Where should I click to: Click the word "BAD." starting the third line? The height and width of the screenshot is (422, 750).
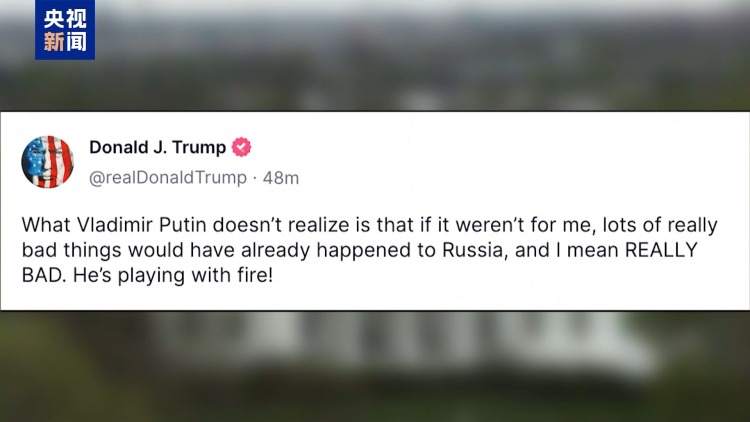(x=44, y=276)
